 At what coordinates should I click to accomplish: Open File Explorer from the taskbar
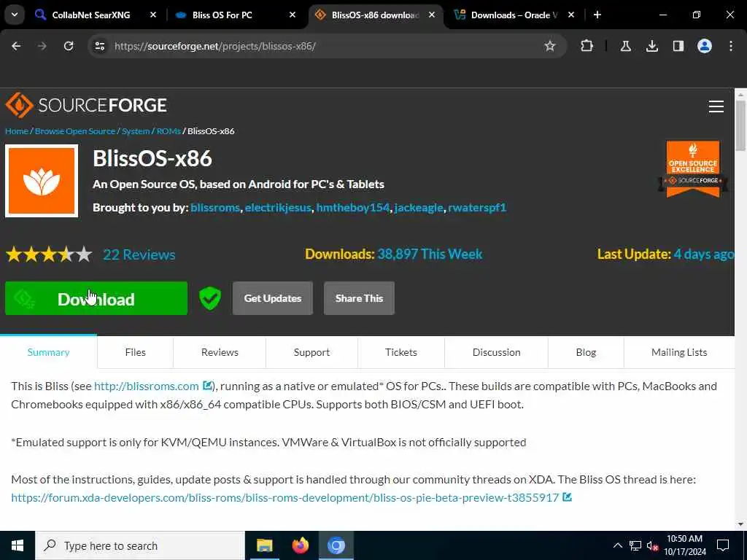click(264, 545)
